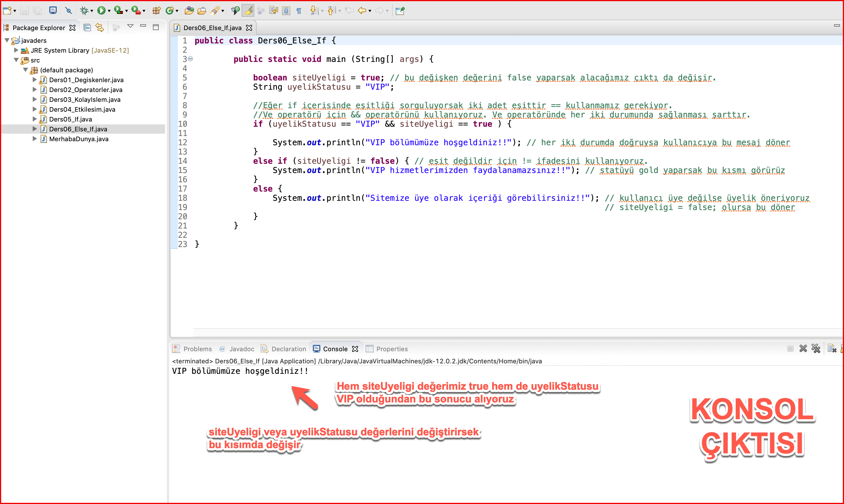Toggle Show Whitespace Characters pilcrow button
The image size is (844, 504).
pos(299,11)
